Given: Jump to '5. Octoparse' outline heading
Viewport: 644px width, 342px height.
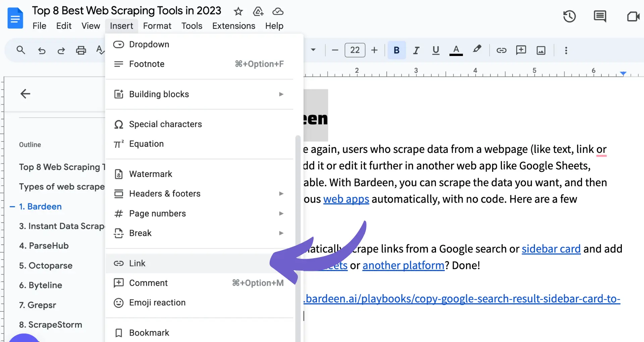Looking at the screenshot, I should [x=46, y=266].
